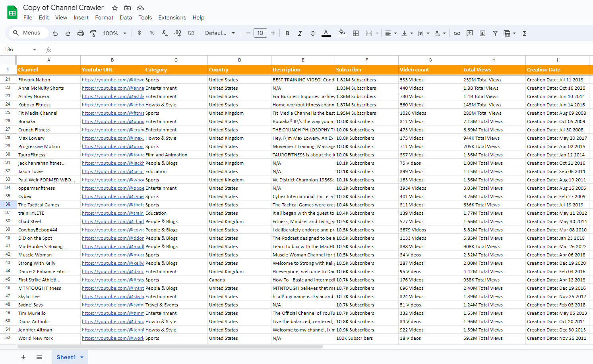Move document to folder icon
This screenshot has height=364, width=593.
coord(128,8)
